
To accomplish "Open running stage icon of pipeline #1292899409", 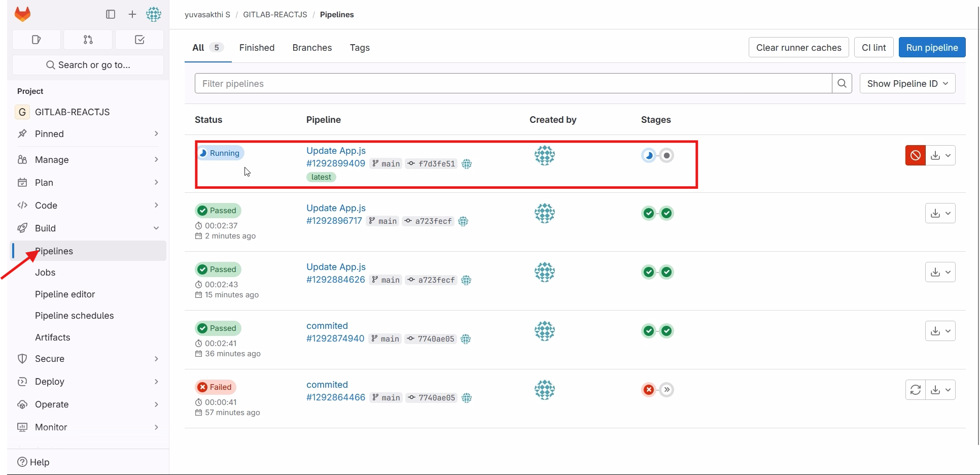I will (x=649, y=155).
